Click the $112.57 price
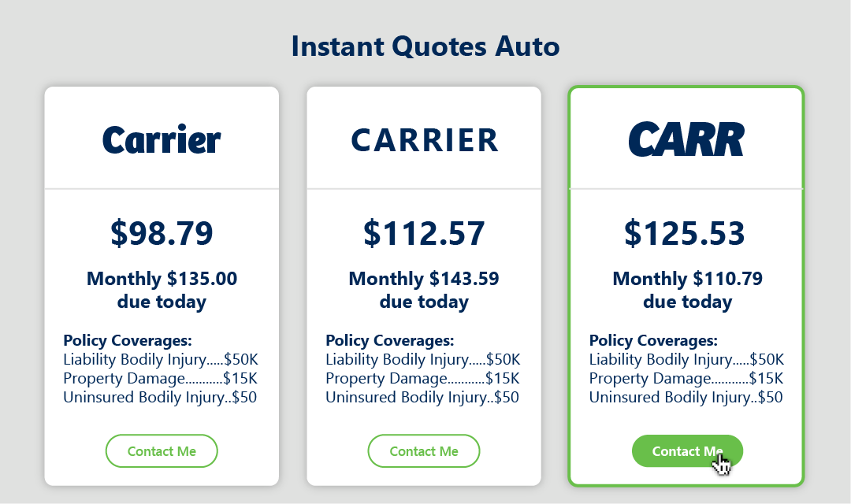Screen dimensions: 851x504 point(424,233)
